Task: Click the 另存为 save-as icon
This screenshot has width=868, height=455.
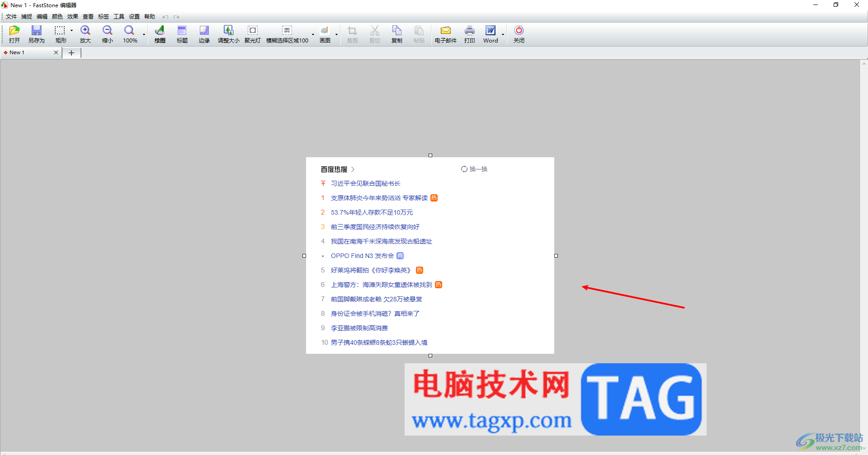Action: [x=37, y=34]
